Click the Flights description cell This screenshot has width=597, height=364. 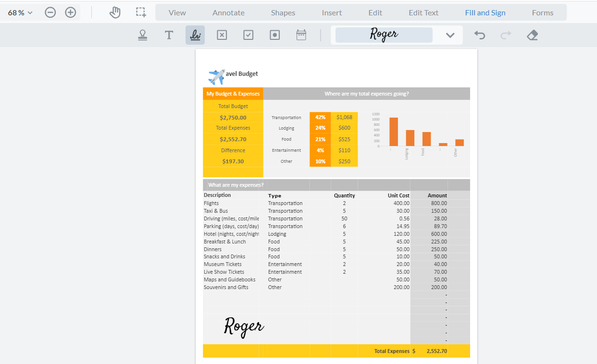(x=211, y=203)
